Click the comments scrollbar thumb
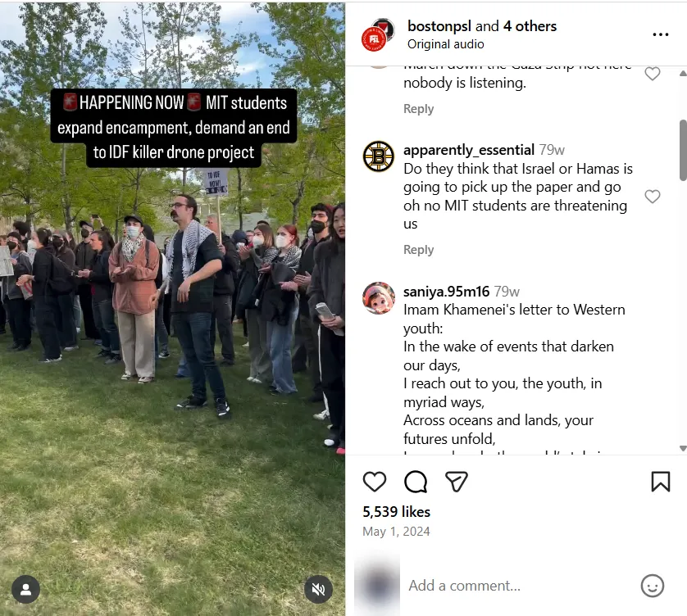 pos(683,150)
